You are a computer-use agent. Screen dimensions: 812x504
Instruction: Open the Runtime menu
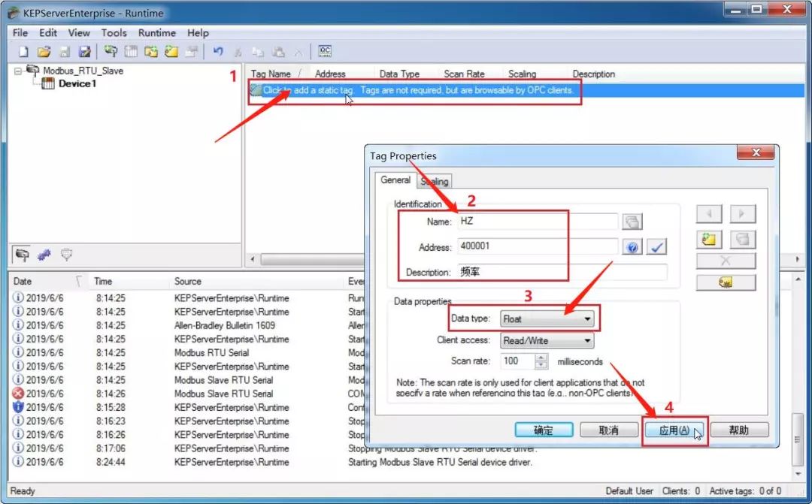click(157, 32)
